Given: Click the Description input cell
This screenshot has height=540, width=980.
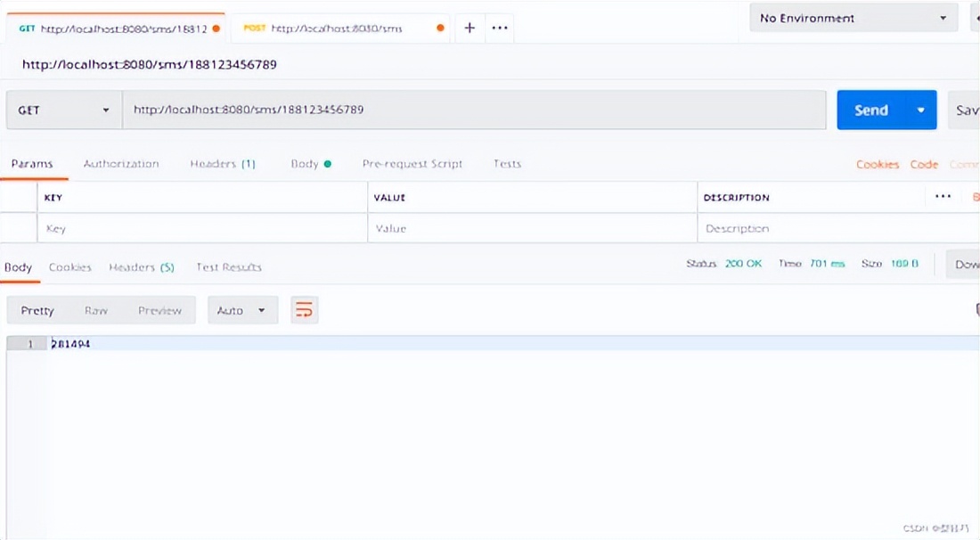Looking at the screenshot, I should (x=838, y=228).
